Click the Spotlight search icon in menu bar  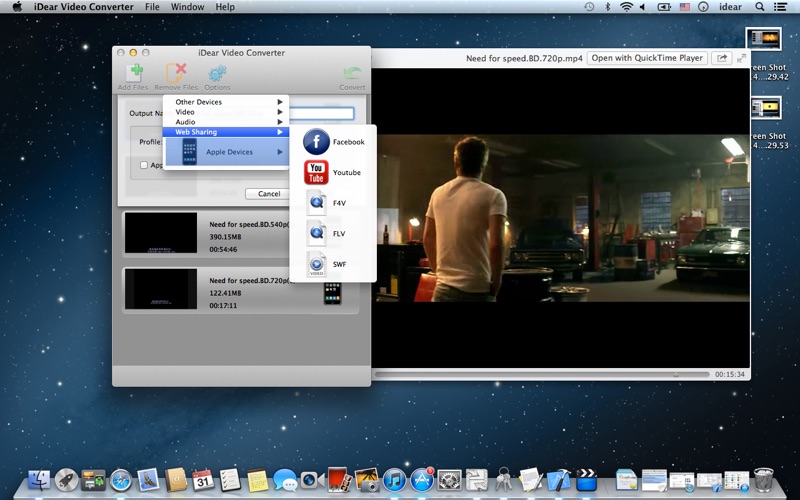(x=760, y=7)
